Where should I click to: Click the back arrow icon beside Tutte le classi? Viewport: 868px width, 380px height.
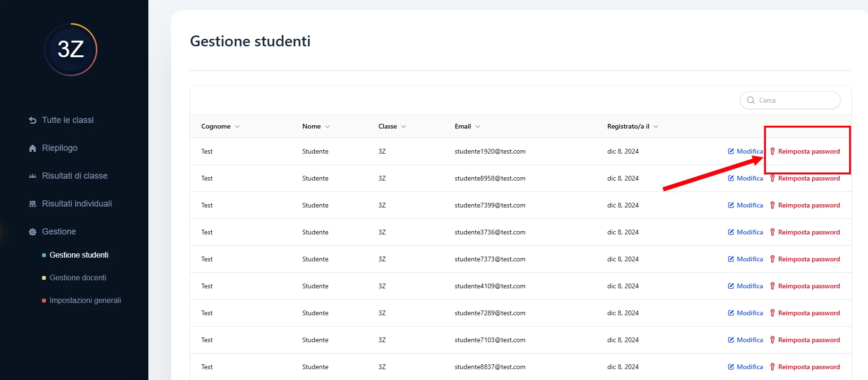(x=33, y=121)
